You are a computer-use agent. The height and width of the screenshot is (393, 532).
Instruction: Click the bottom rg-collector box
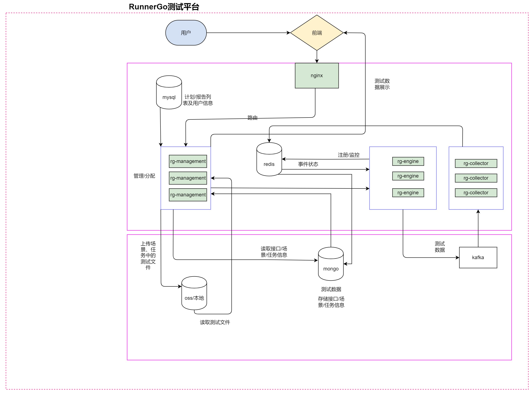(476, 193)
